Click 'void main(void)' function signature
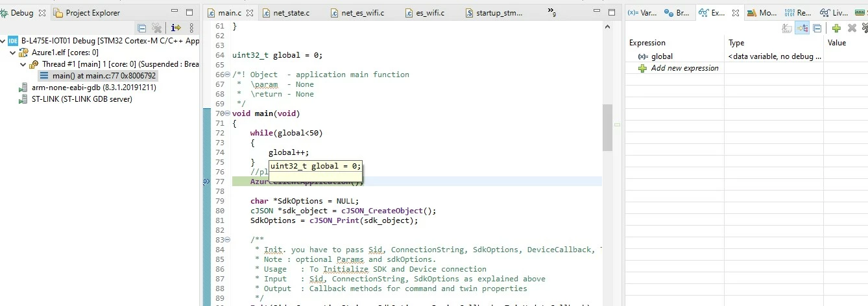This screenshot has height=306, width=868. (266, 113)
